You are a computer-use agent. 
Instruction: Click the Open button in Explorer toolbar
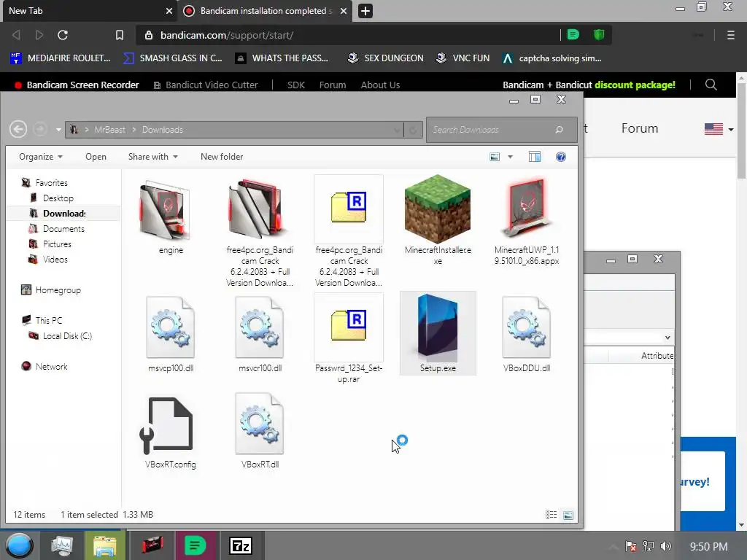click(x=96, y=157)
